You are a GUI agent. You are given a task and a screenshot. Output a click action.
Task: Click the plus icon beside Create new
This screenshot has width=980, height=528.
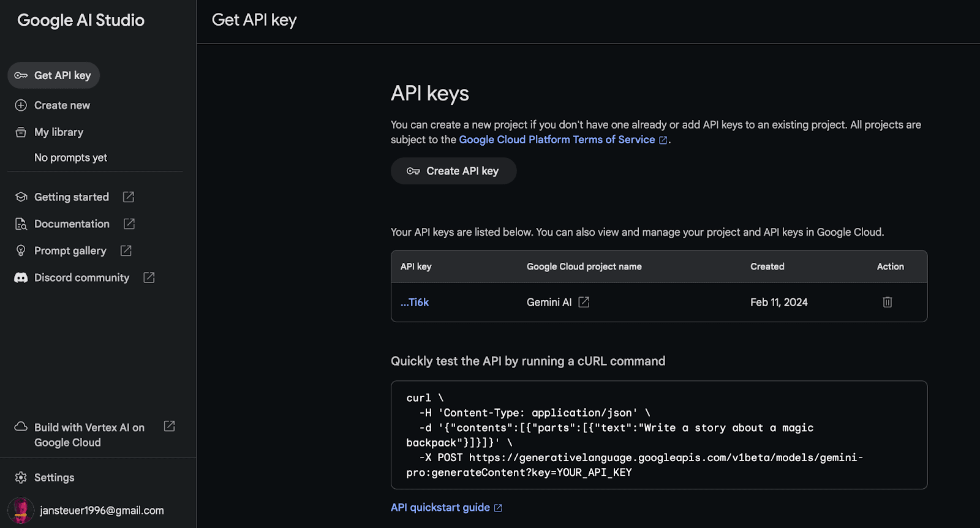[x=21, y=105]
